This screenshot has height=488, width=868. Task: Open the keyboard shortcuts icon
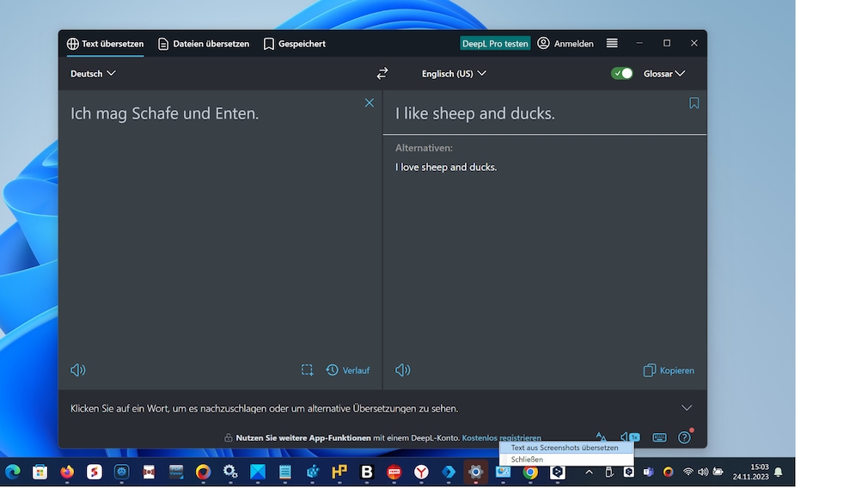click(659, 437)
